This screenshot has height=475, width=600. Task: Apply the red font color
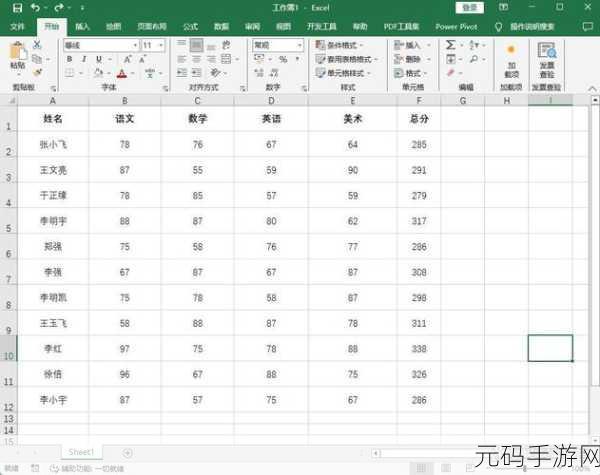point(122,73)
